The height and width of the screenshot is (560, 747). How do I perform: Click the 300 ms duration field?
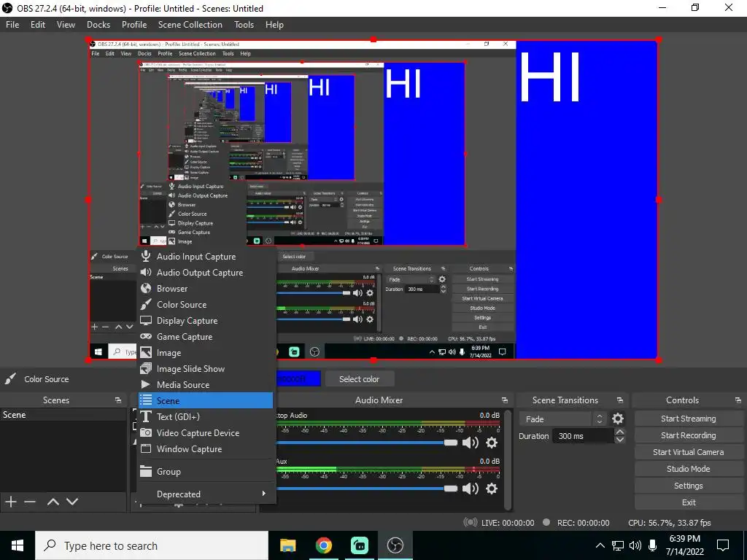(583, 436)
